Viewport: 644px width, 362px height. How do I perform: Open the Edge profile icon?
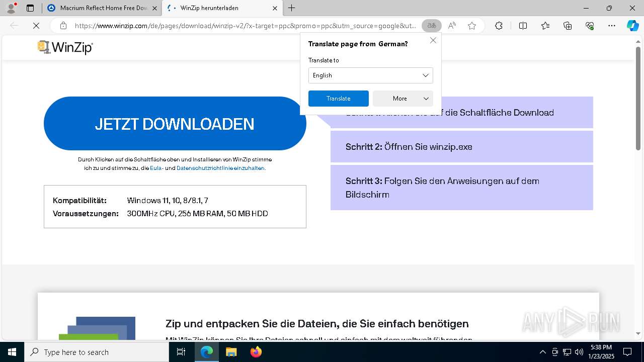(x=11, y=8)
